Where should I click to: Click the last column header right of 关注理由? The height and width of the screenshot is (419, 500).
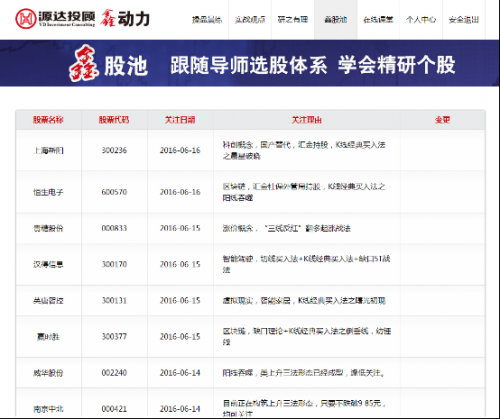click(x=442, y=120)
